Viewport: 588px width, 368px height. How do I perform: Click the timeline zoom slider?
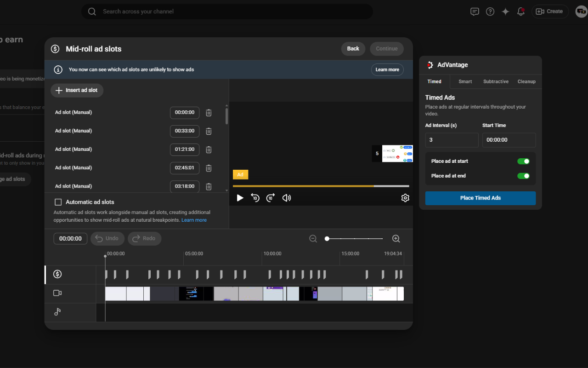(355, 239)
